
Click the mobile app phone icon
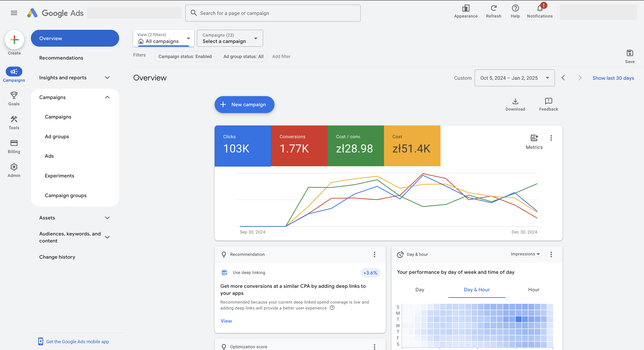point(41,341)
